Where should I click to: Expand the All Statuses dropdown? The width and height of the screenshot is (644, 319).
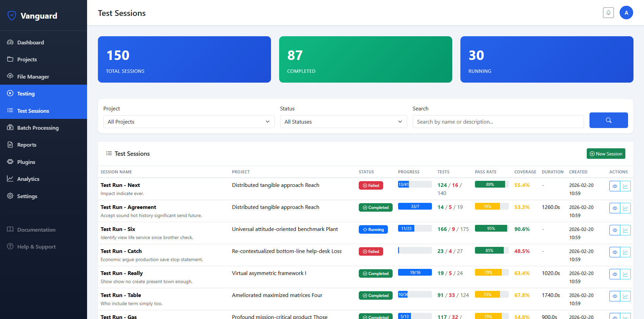pos(343,122)
